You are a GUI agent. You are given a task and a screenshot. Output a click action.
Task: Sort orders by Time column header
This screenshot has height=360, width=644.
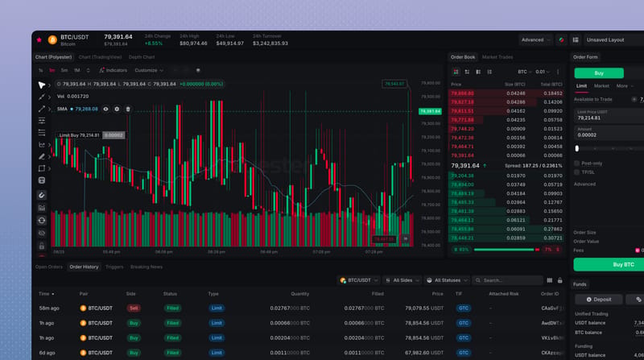(47, 294)
